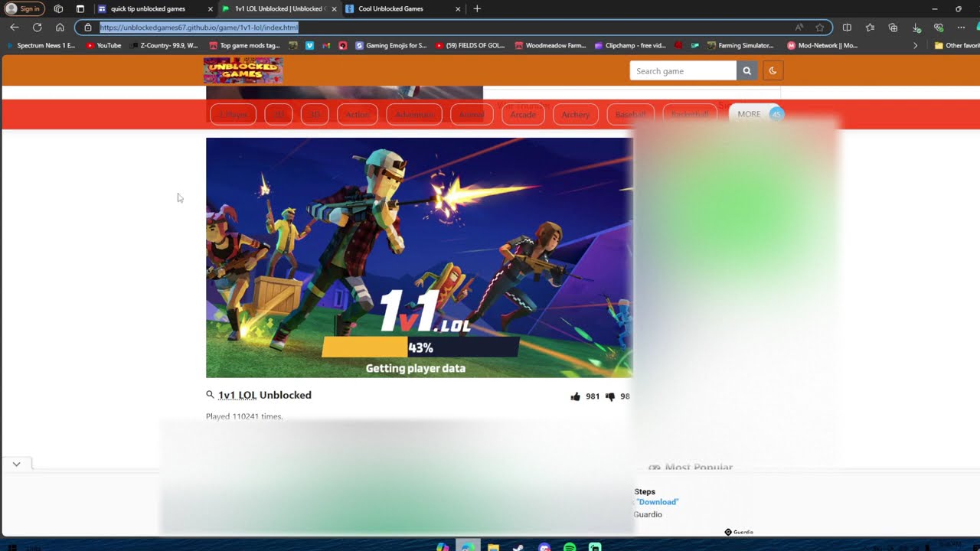Click the search magnifier button
The image size is (980, 551).
(x=747, y=71)
